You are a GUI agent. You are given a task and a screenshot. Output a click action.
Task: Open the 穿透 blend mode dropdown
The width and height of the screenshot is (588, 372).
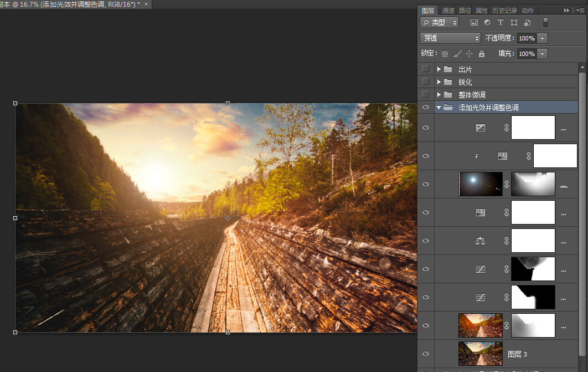450,38
